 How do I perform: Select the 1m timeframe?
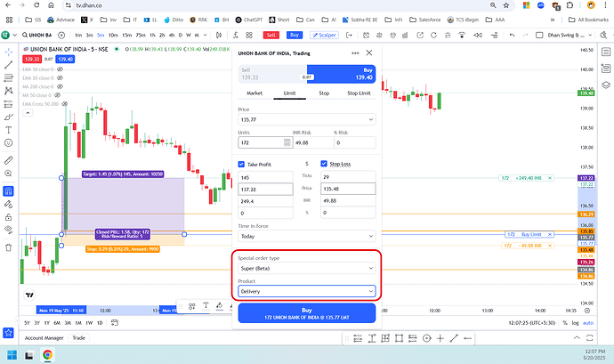pyautogui.click(x=78, y=36)
